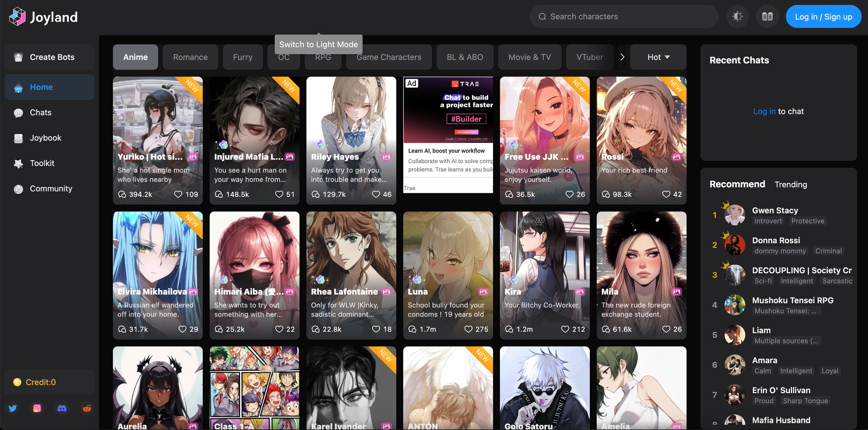Open Chats in the sidebar
The width and height of the screenshot is (868, 430).
point(49,112)
